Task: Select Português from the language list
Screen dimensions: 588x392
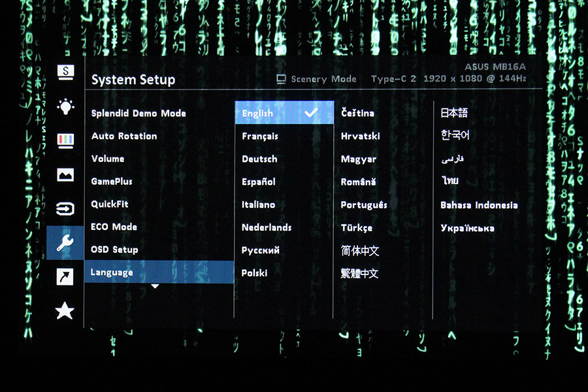Action: 364,205
